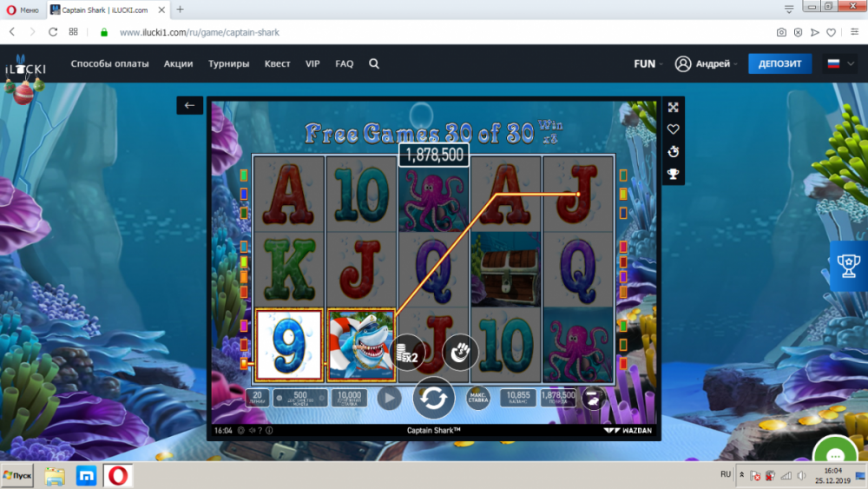Click the 20 lines indicator
The width and height of the screenshot is (868, 489).
pyautogui.click(x=258, y=398)
